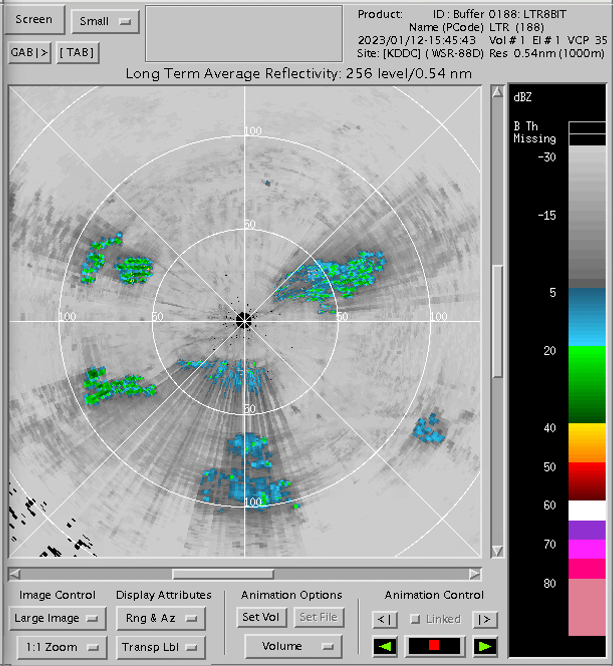
Task: Click the vertical scrollbar thumb
Action: coord(497,321)
